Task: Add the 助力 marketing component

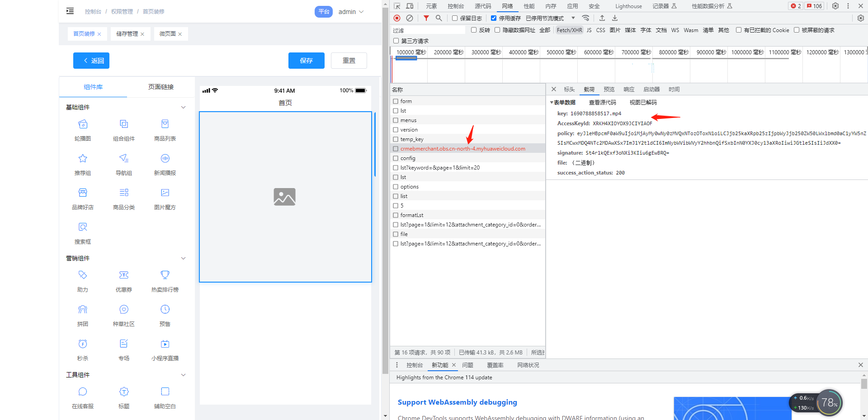Action: click(83, 281)
